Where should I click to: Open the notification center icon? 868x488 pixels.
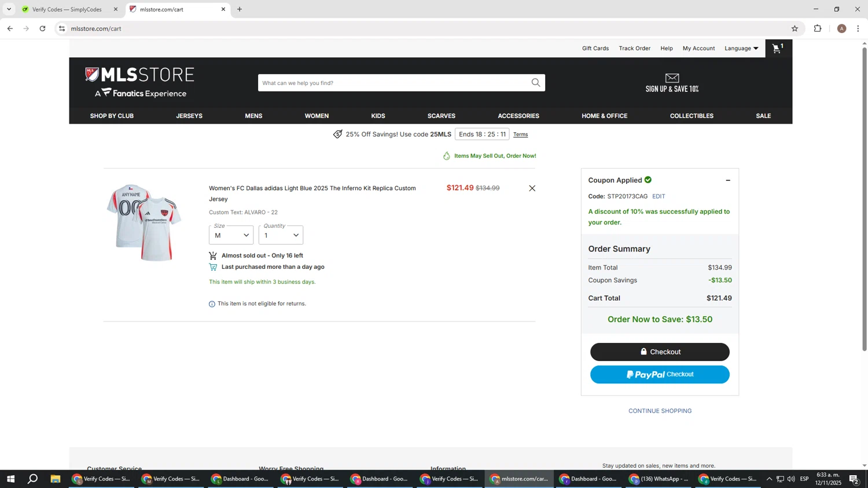click(x=854, y=479)
